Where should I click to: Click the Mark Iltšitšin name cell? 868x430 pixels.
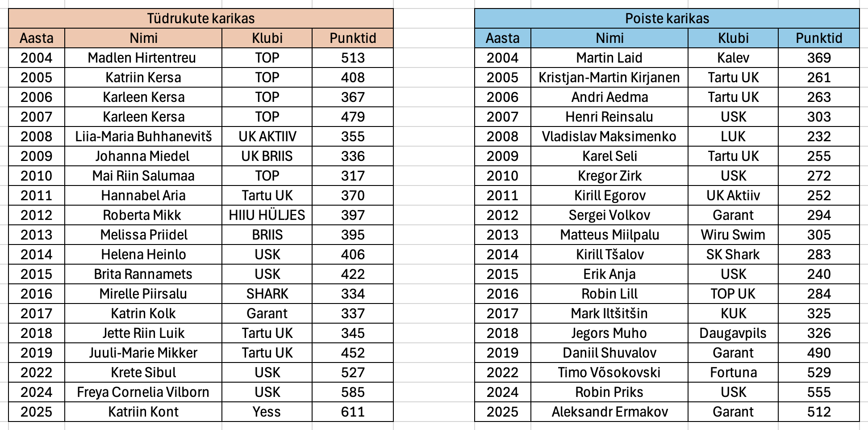tap(609, 313)
